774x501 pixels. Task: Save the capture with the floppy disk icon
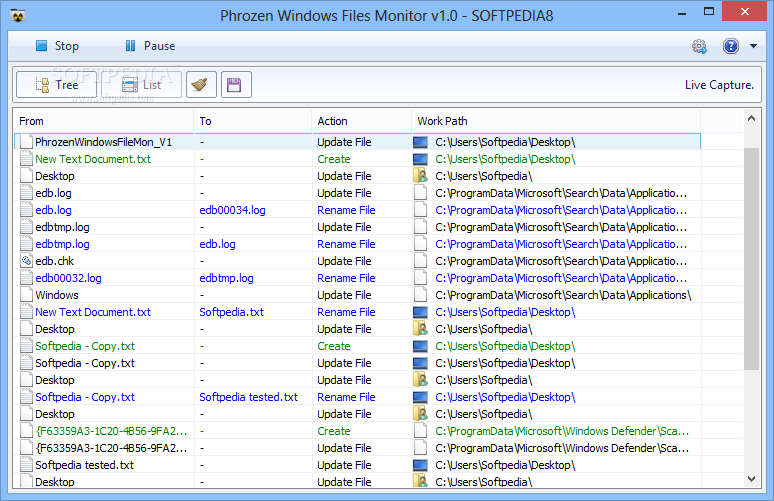pos(236,85)
